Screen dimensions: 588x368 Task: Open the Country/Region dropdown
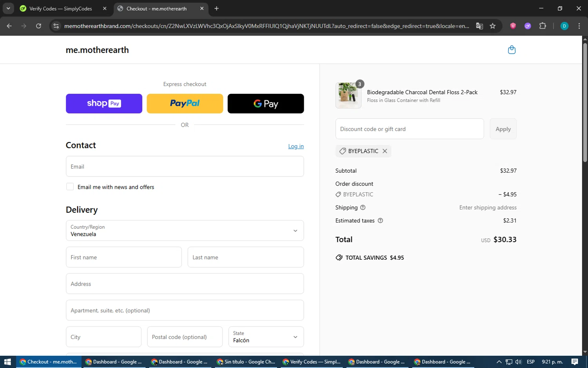[x=185, y=231]
